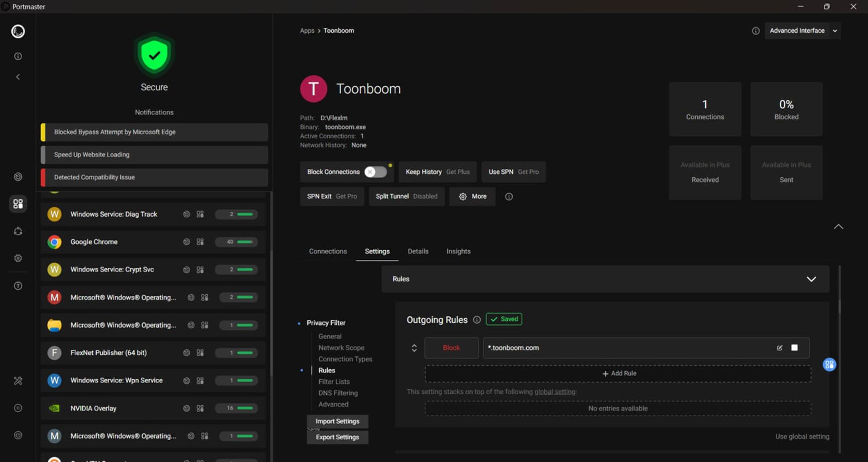
Task: Click the SPN icon on FlexNet Publisher row
Action: coord(186,353)
